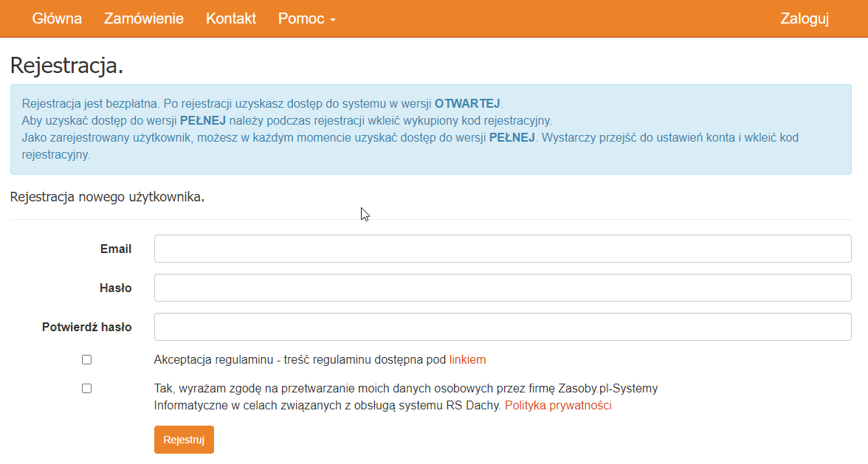Click the blue registration info box
868x464 pixels.
tap(430, 129)
